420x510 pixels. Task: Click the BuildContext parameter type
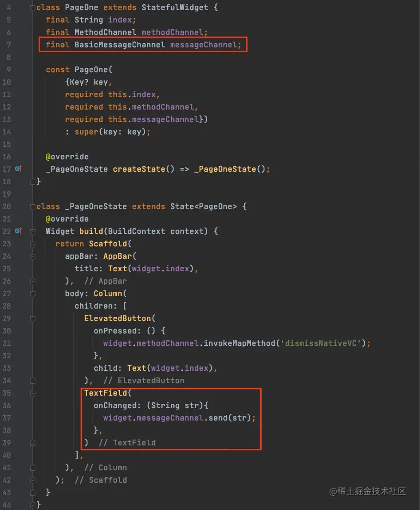coord(137,231)
